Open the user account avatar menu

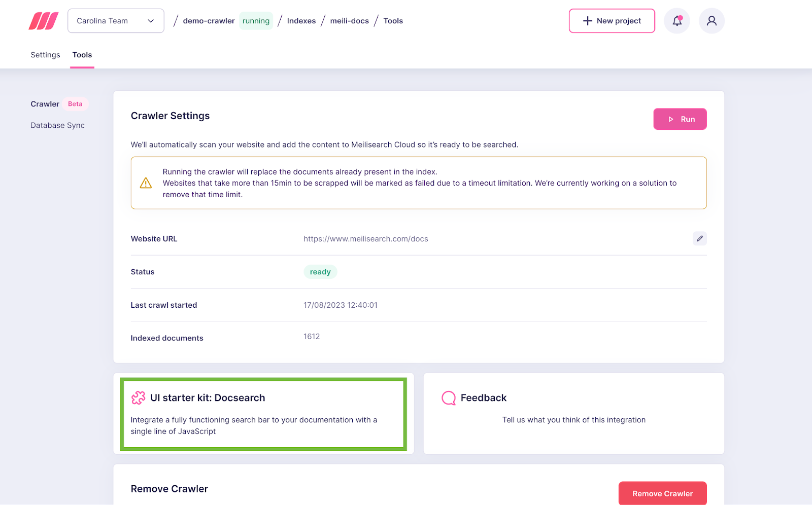click(712, 21)
